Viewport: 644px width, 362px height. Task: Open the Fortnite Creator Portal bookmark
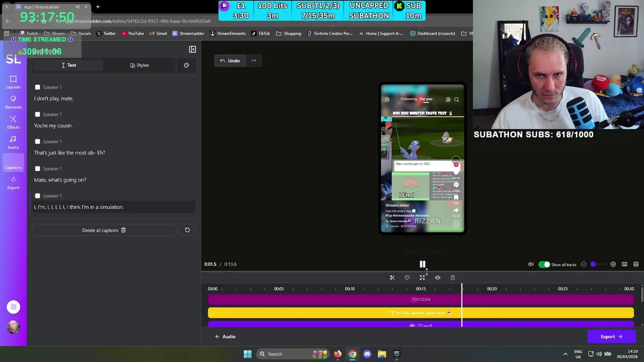[329, 34]
